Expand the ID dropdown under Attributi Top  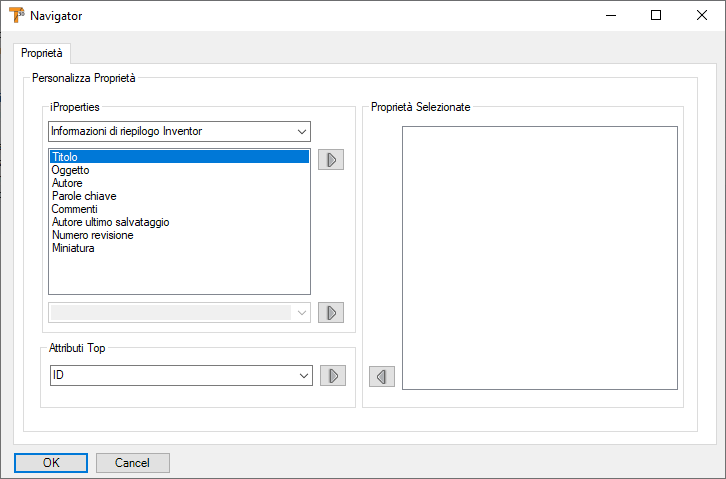point(181,375)
